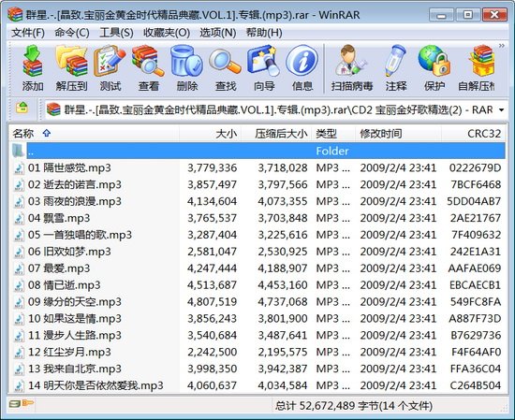Viewport: 515px width, 420px height.
Task: Click the View (查看) toolbar icon
Action: 149,68
